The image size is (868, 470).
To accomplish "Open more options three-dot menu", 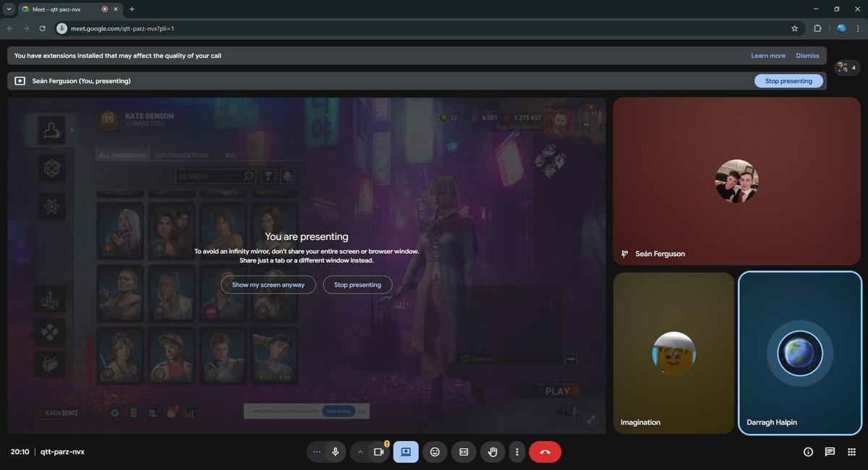I will coord(516,452).
